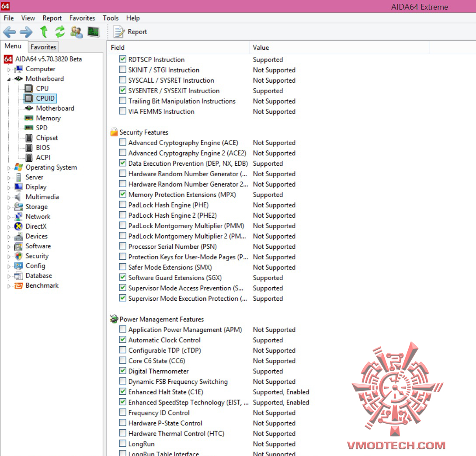Screen dimensions: 476x456
Task: Toggle Data Execution Prevention checkbox
Action: coord(122,163)
